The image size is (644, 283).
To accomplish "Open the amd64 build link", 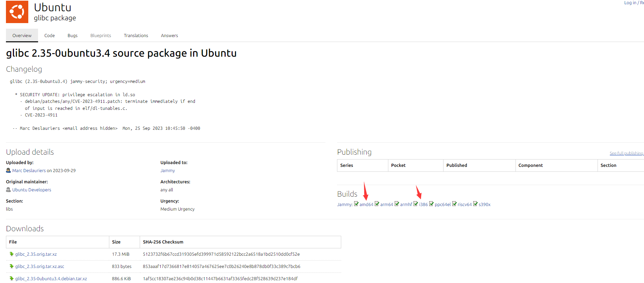I will (x=366, y=205).
